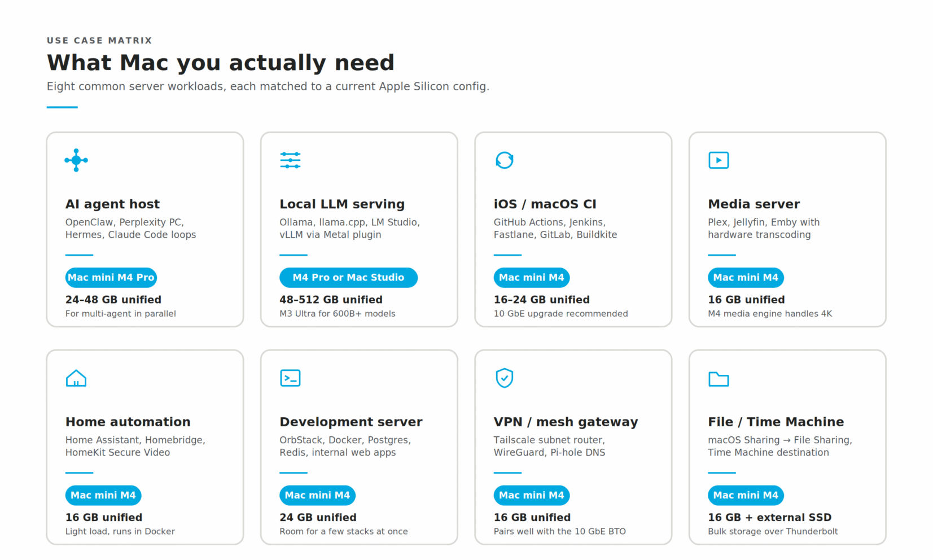Click the 'USE CASE MATRIX' label

pyautogui.click(x=99, y=41)
